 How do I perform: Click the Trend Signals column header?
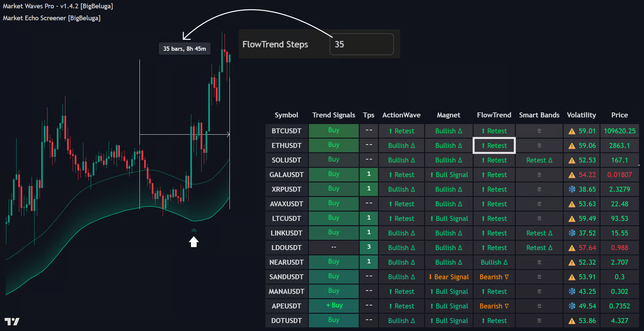click(x=333, y=115)
